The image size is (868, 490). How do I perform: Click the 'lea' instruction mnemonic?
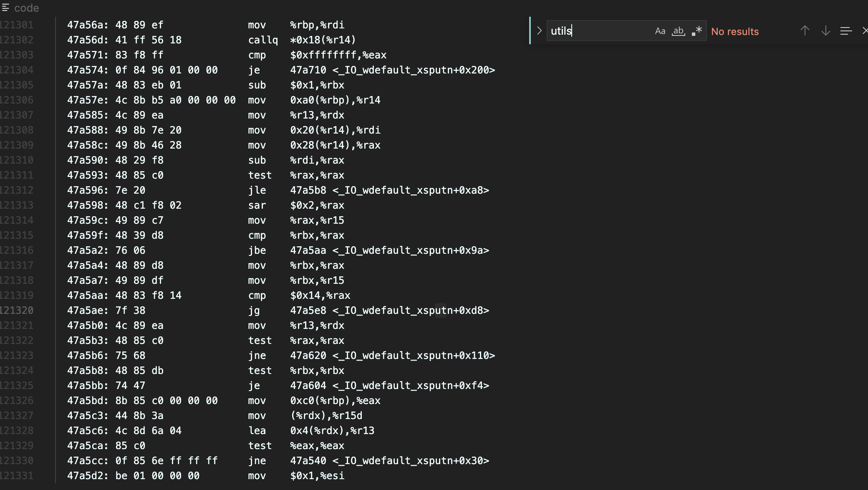pos(257,430)
